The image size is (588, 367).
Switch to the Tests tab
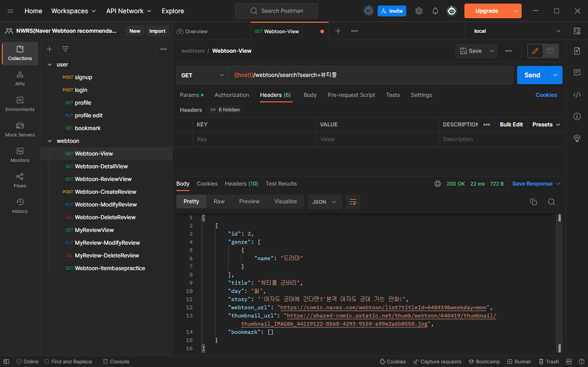click(x=393, y=95)
